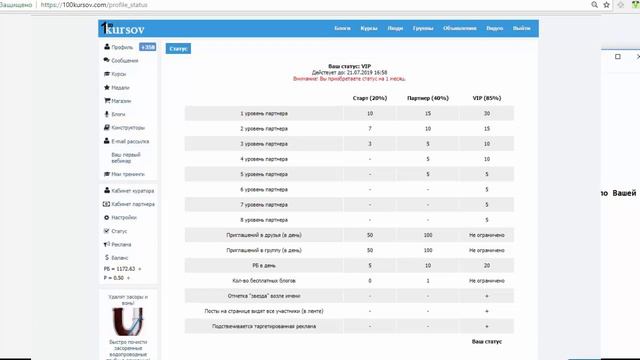Screen dimensions: 640x360
Task: Open Баланс dollar icon in sidebar
Action: coord(107,258)
